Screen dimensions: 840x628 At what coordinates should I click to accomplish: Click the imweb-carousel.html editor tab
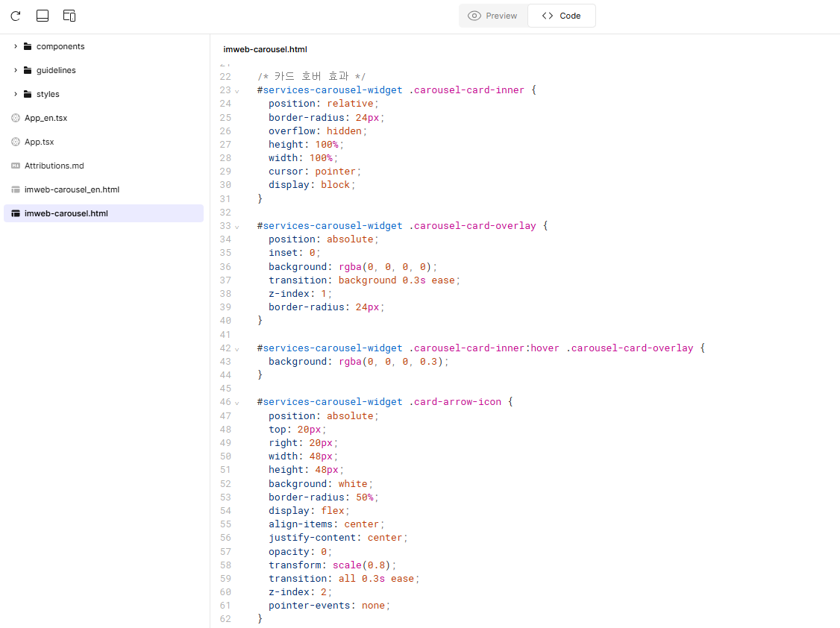[x=265, y=49]
